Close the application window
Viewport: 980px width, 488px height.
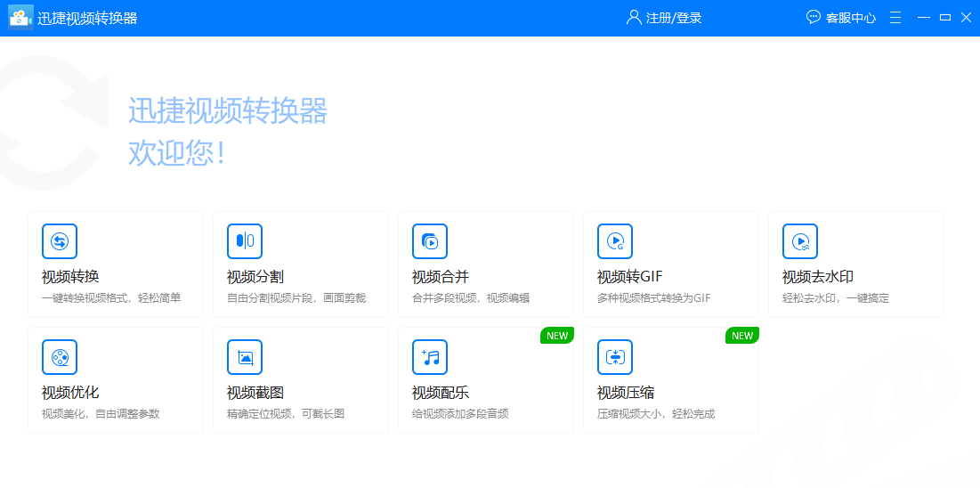[966, 18]
